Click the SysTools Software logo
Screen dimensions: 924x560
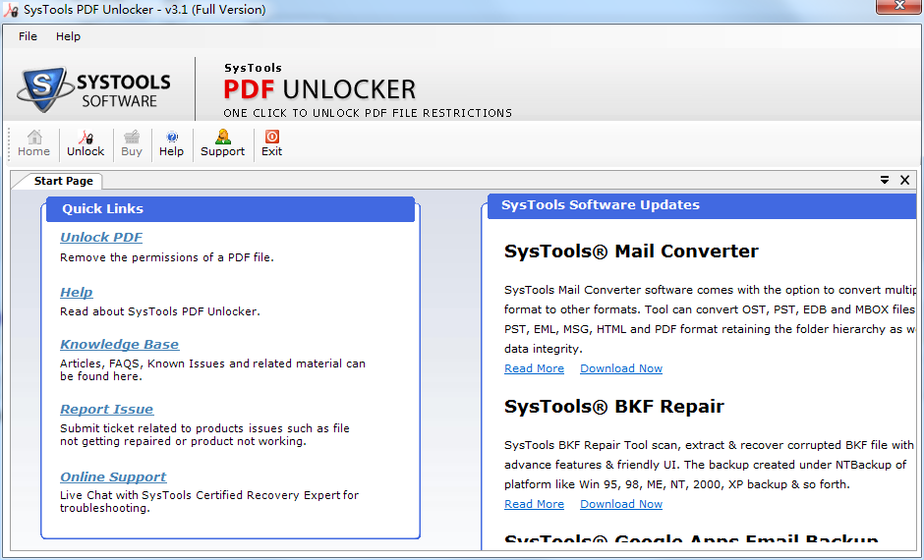95,90
